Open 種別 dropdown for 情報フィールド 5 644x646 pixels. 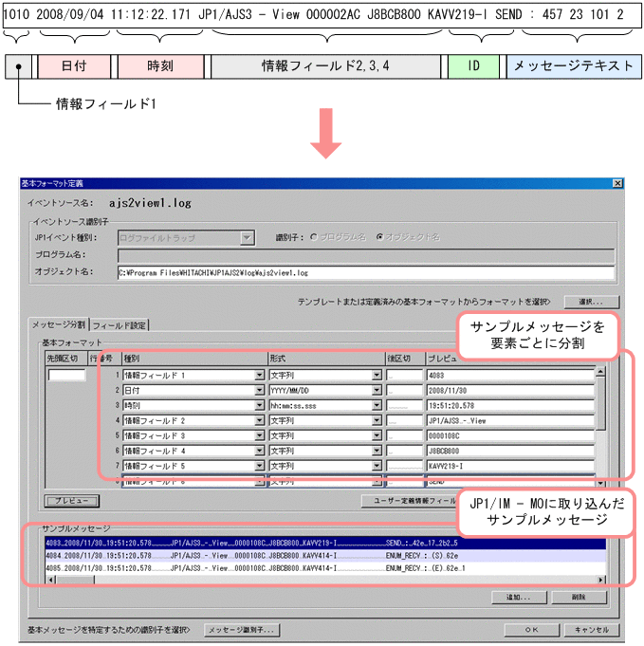(x=259, y=466)
